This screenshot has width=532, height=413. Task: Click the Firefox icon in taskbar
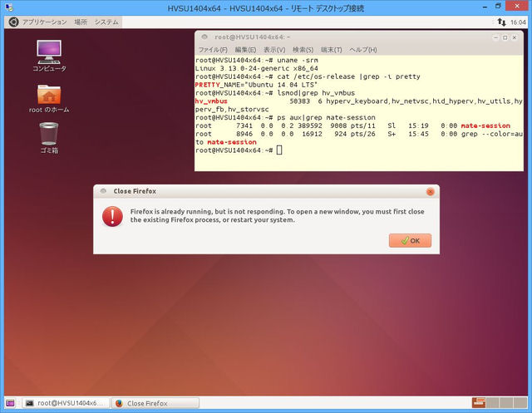(x=119, y=403)
